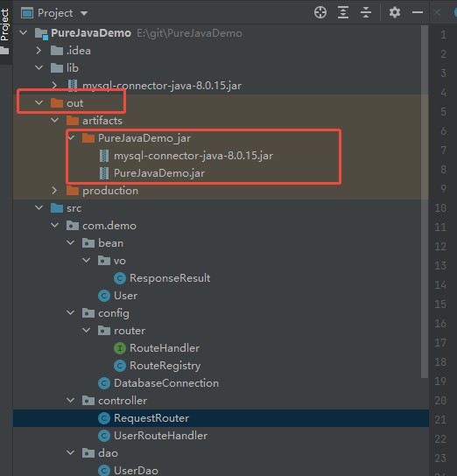This screenshot has width=457, height=476.
Task: Click the ResponseResult class icon
Action: click(120, 278)
